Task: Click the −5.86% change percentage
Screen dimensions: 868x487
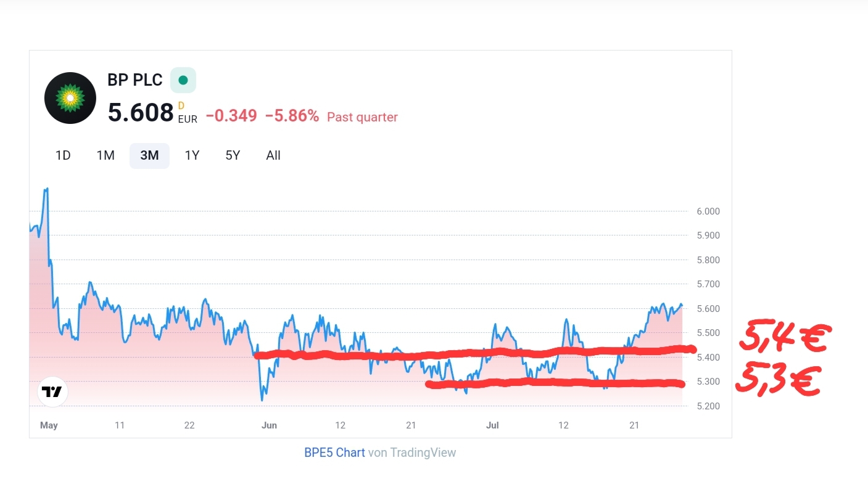Action: (x=292, y=116)
